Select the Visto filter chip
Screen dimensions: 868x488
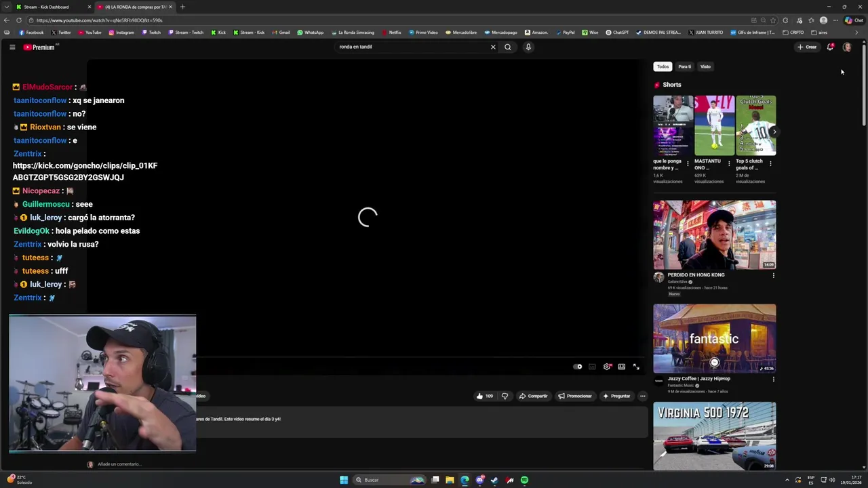coord(705,66)
